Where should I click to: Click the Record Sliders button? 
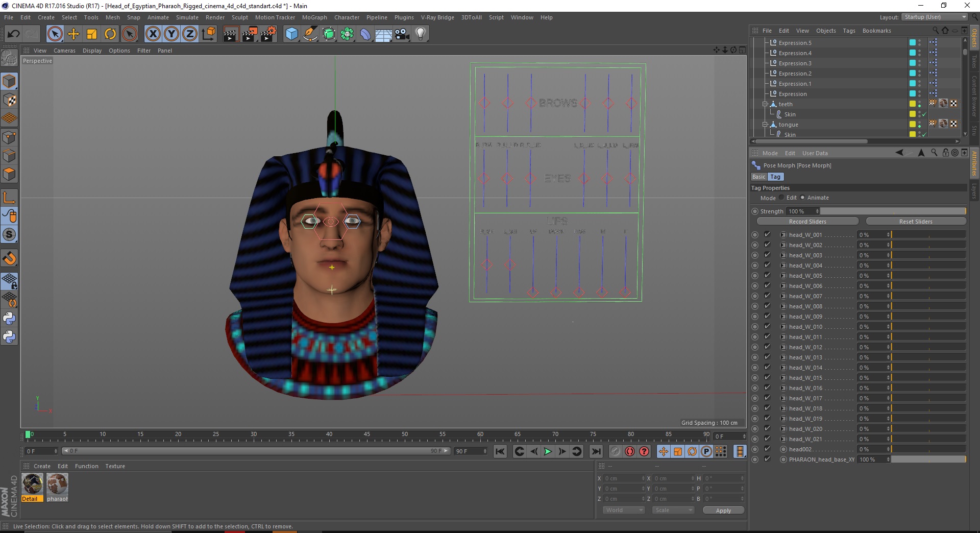coord(807,221)
